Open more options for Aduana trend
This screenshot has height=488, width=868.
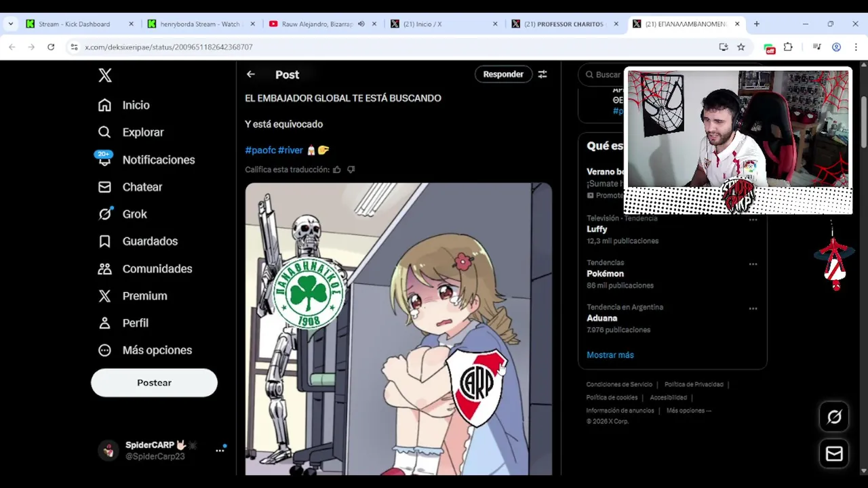coord(753,308)
